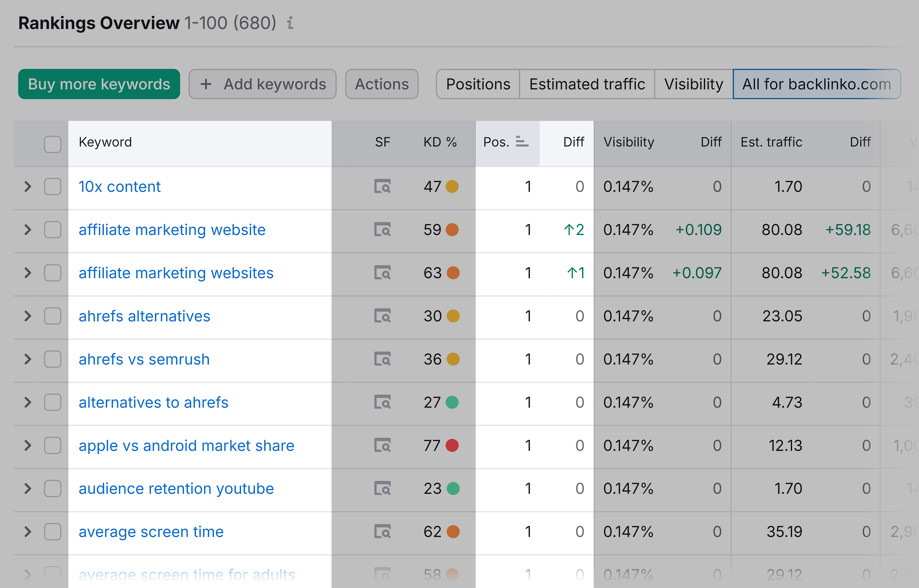Click the sort icon in the Pos. column header

[522, 142]
